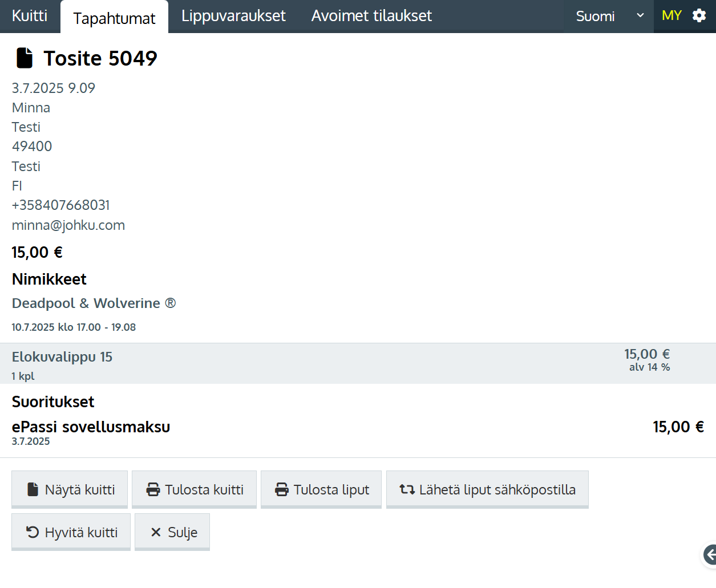Open the Suomi language dropdown
Screen dimensions: 716x588
[596, 16]
